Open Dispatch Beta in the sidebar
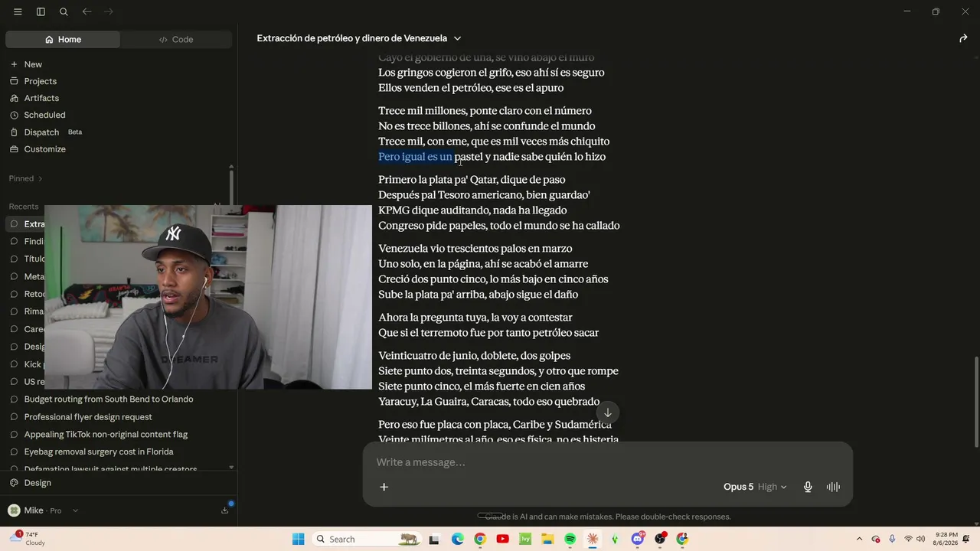The image size is (980, 551). [46, 132]
